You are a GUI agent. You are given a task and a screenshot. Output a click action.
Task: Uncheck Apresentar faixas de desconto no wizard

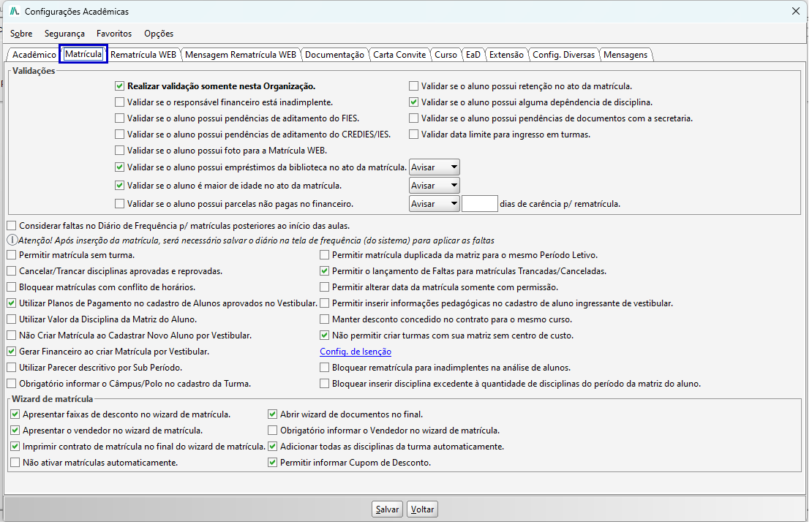[15, 414]
